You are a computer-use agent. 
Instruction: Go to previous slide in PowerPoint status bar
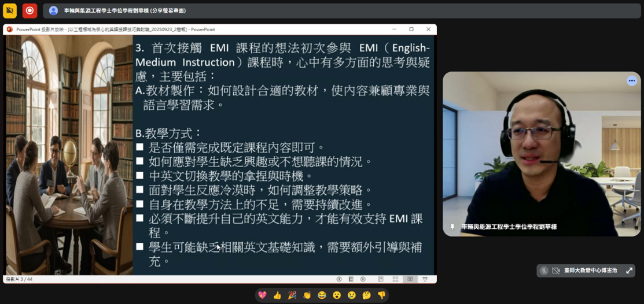[339, 279]
